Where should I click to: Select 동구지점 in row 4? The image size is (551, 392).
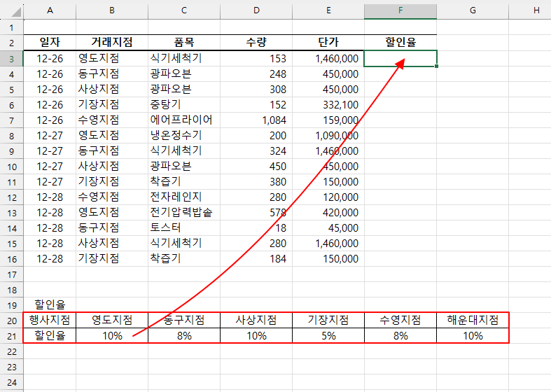pyautogui.click(x=112, y=73)
